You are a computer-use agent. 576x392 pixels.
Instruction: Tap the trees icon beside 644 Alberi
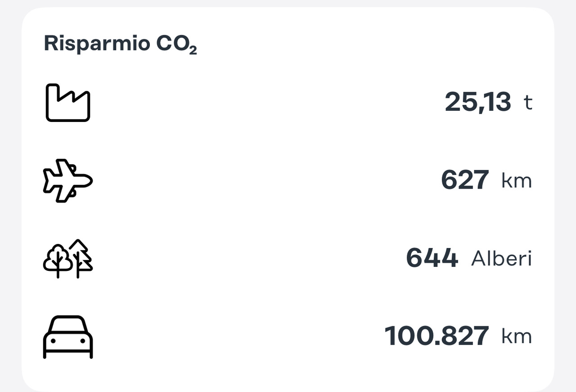click(68, 258)
